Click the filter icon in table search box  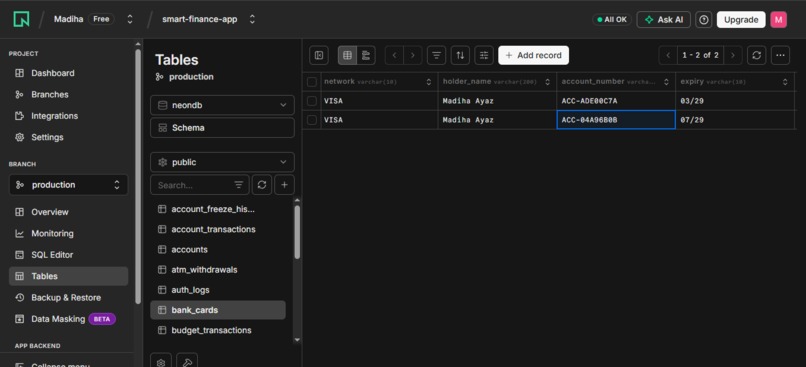pyautogui.click(x=239, y=185)
